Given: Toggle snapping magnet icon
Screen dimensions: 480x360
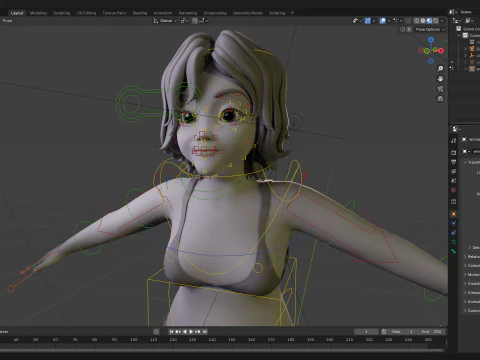Looking at the screenshot, I should [195, 21].
